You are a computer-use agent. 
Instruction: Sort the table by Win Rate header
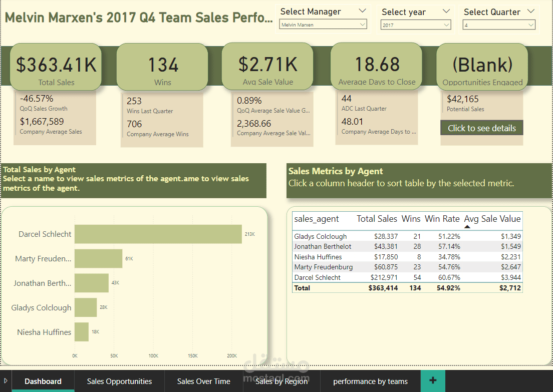pyautogui.click(x=442, y=219)
